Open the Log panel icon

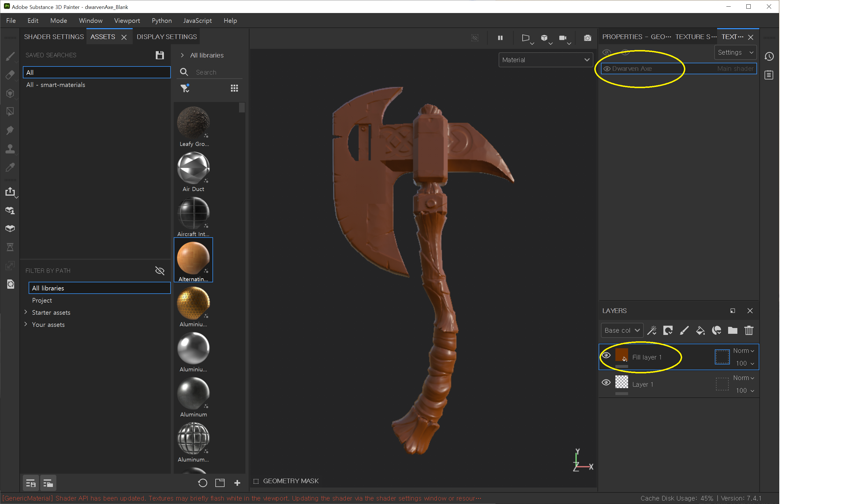769,75
